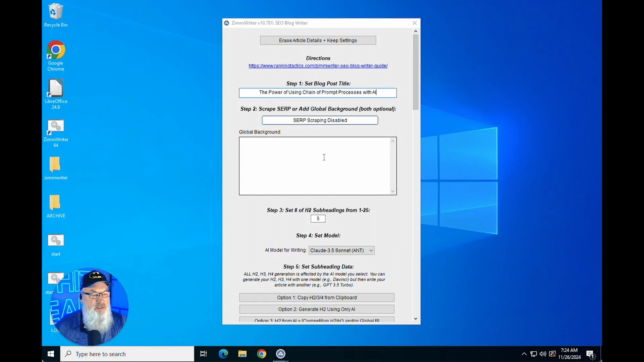This screenshot has height=362, width=644.
Task: Open the taskbar clock showing 7:24 AM
Action: click(x=570, y=354)
